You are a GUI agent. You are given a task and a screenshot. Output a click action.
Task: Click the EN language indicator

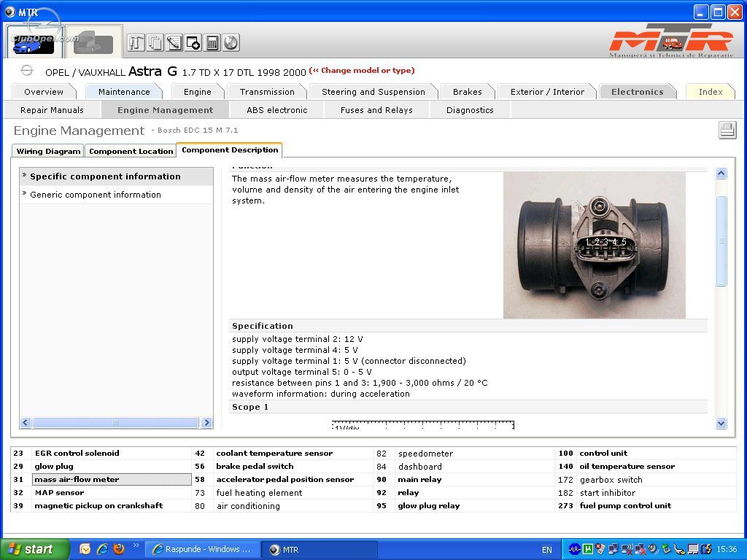pyautogui.click(x=547, y=550)
